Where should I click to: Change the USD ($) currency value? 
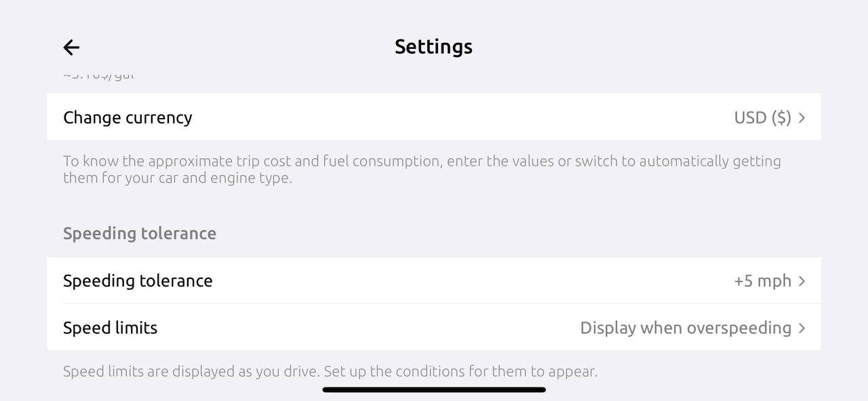click(x=762, y=117)
